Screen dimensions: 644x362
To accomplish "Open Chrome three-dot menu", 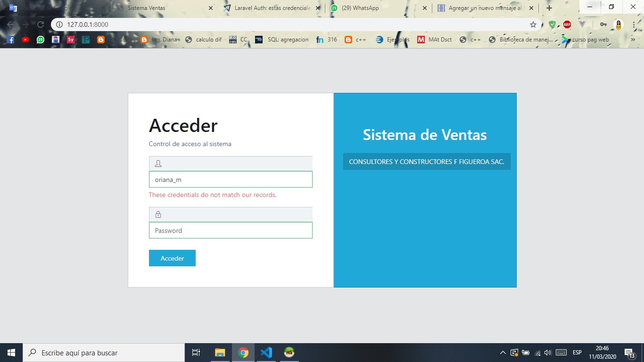I will click(634, 25).
